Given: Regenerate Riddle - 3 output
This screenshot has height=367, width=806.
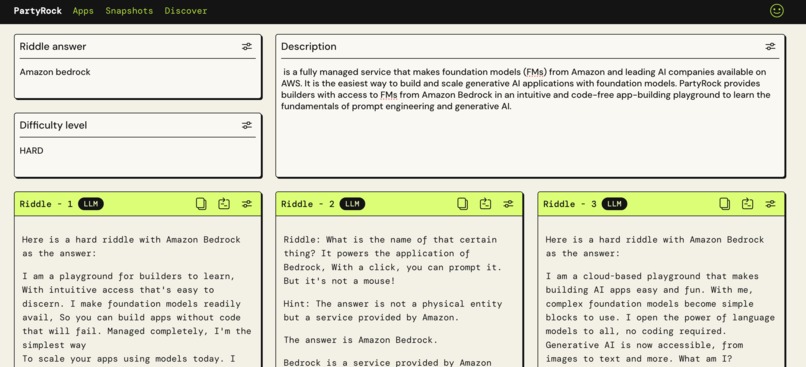Looking at the screenshot, I should click(747, 204).
